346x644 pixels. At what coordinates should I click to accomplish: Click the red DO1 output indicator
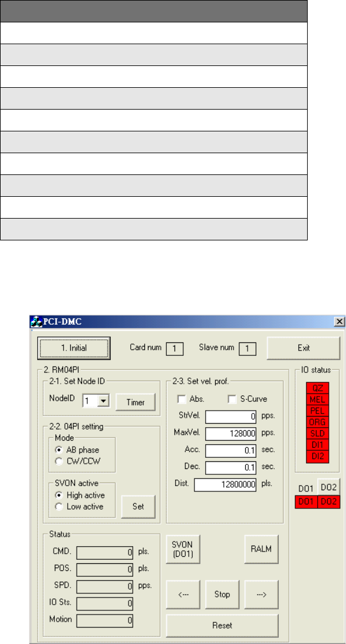pyautogui.click(x=306, y=502)
